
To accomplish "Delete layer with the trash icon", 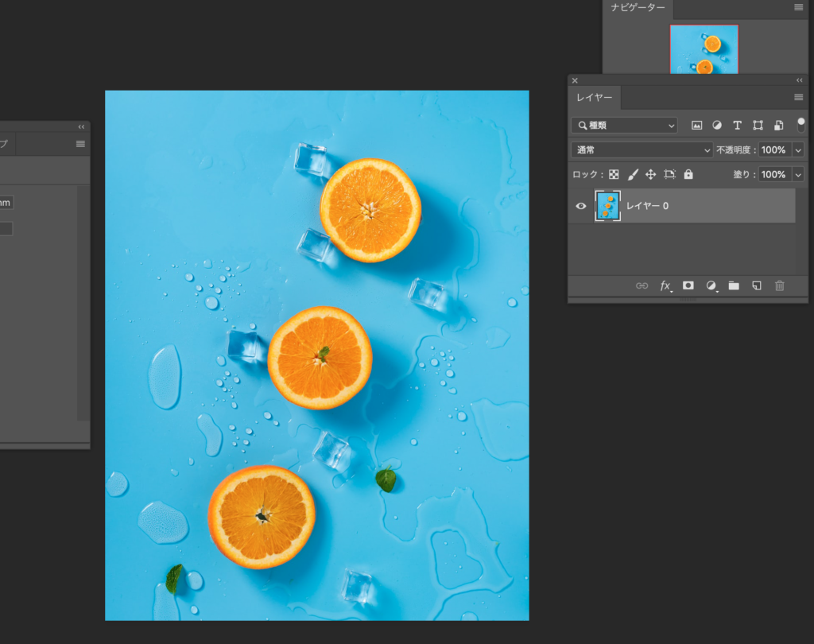I will coord(780,285).
